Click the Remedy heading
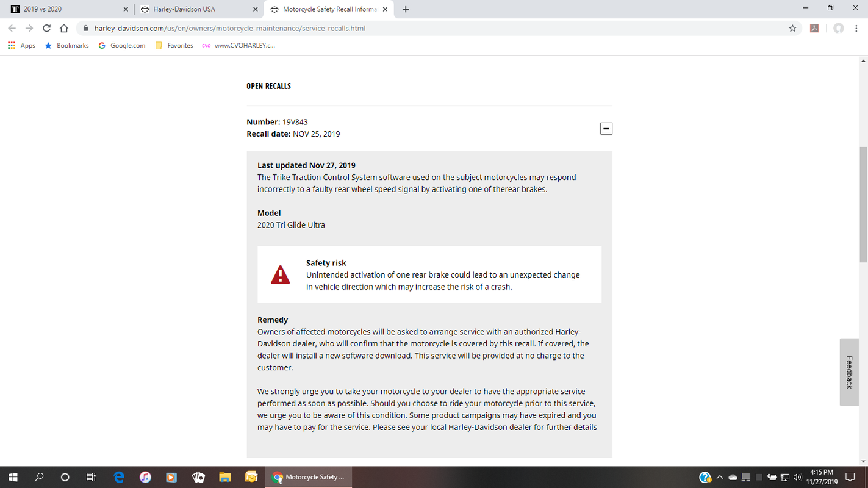The height and width of the screenshot is (488, 868). (273, 320)
